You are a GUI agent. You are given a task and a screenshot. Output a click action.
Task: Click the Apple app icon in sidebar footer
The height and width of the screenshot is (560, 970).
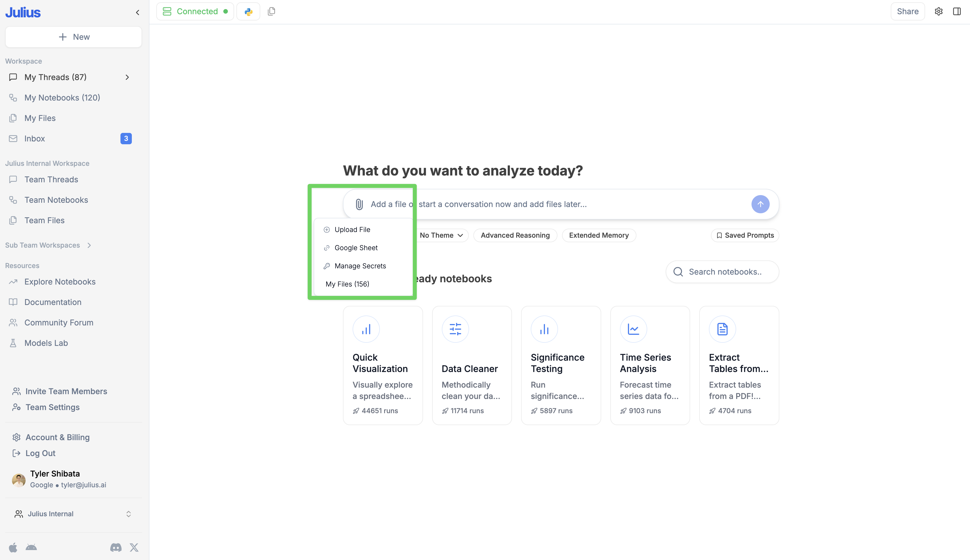click(13, 547)
